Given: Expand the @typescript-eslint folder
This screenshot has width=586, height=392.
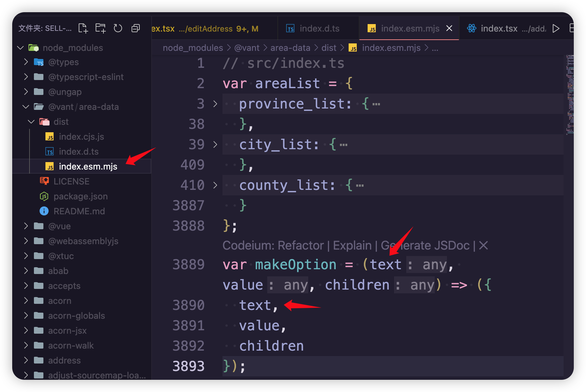Looking at the screenshot, I should click(26, 77).
